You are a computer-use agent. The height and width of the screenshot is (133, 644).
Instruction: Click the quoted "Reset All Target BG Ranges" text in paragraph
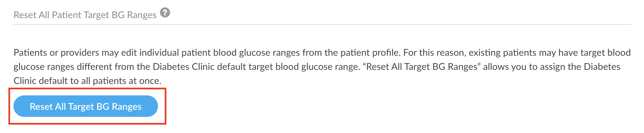(421, 66)
